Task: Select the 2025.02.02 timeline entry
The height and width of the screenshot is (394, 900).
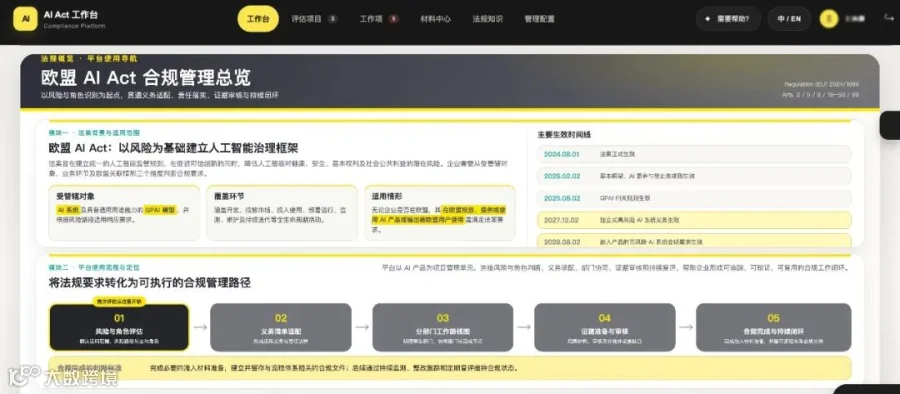Action: (694, 176)
